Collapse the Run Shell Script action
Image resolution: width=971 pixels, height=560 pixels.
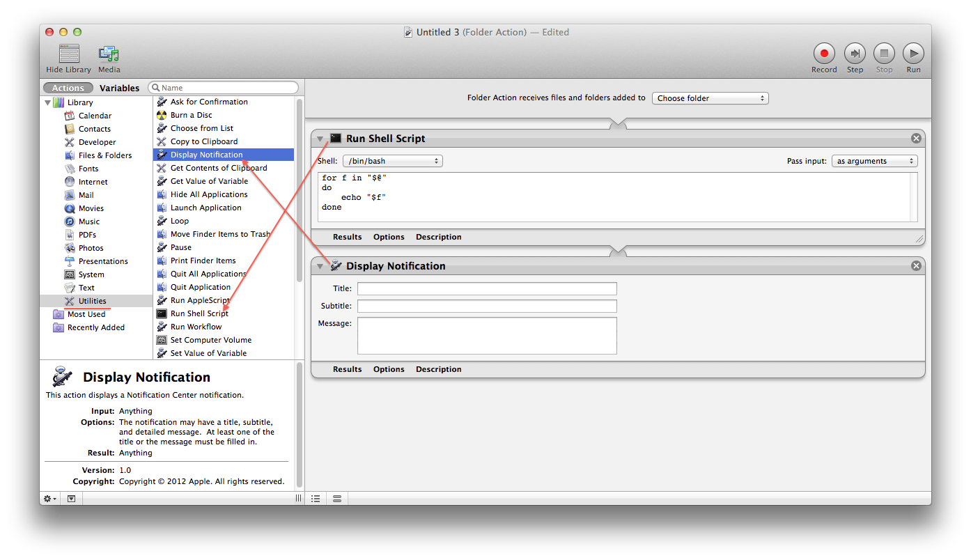click(x=320, y=139)
